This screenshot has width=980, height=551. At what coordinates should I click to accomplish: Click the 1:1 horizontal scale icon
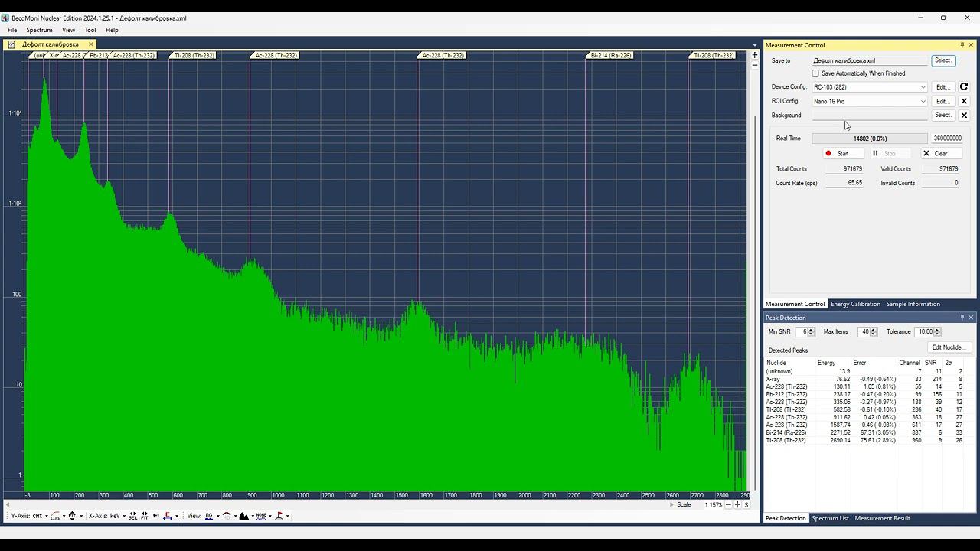[155, 516]
